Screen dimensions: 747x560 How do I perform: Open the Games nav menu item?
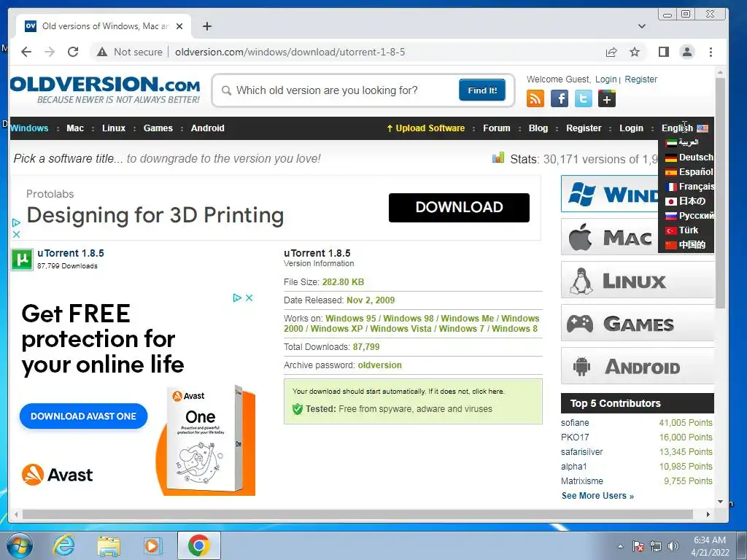tap(158, 128)
